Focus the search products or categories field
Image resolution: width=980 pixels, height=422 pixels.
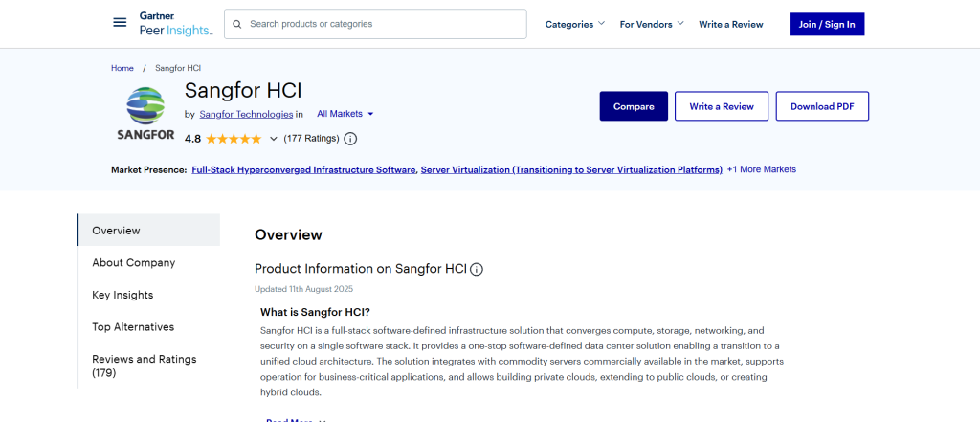click(375, 24)
